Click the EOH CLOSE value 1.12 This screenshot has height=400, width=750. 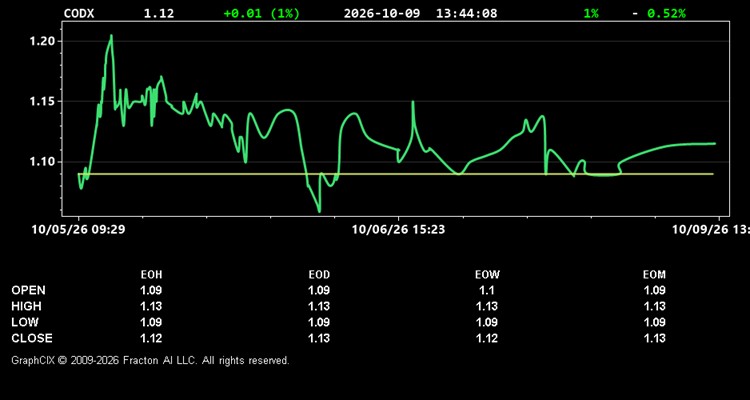pos(151,338)
